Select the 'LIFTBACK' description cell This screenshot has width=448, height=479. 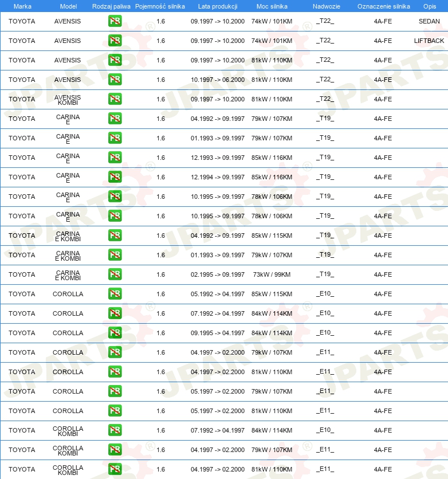429,41
